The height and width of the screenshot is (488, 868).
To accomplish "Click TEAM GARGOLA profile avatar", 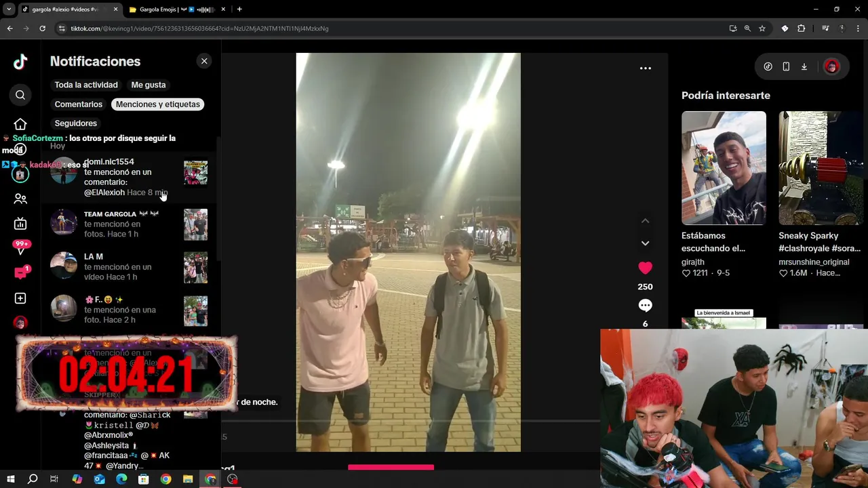I will [x=64, y=222].
